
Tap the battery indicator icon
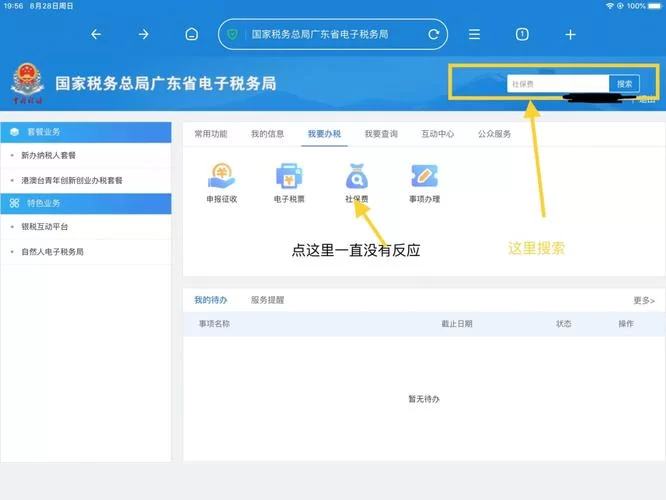[655, 6]
